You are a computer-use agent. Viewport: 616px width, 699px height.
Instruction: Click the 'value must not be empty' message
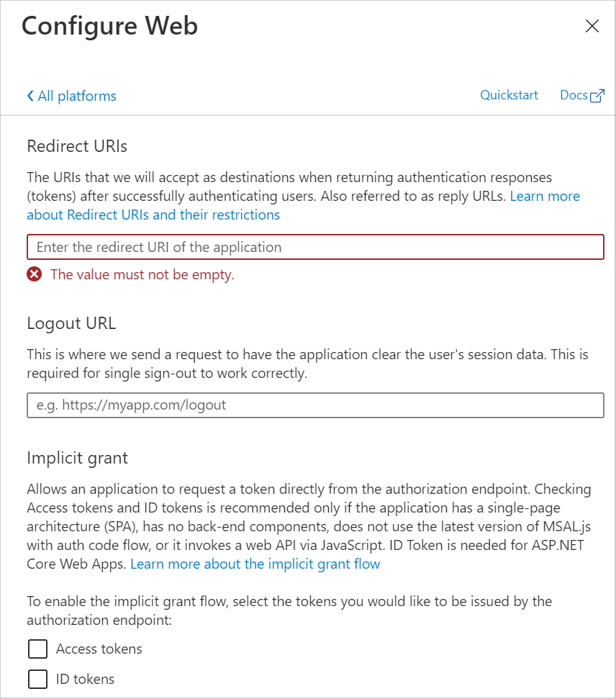coord(142,274)
